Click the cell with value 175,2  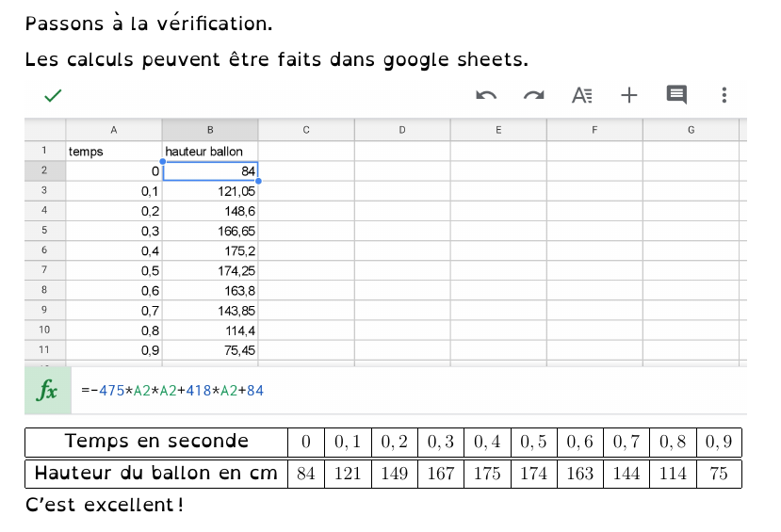tap(210, 250)
